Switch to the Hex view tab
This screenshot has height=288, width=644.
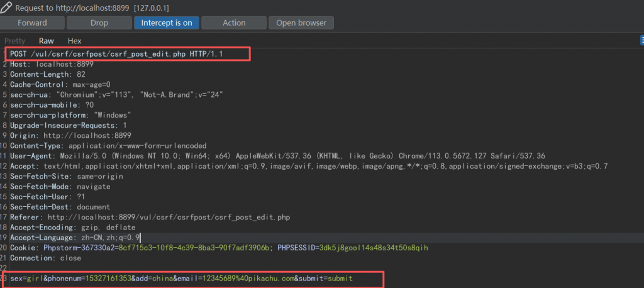pos(75,41)
